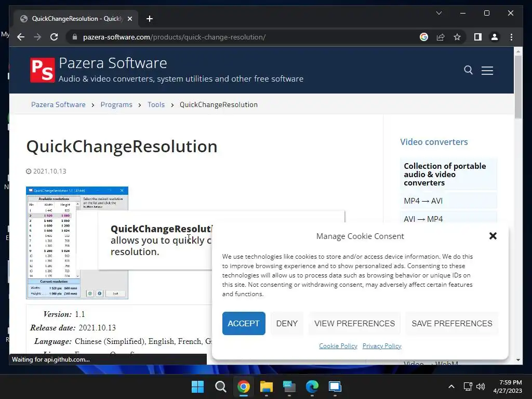The image size is (532, 399).
Task: Open the Tools breadcrumb link
Action: (x=156, y=104)
